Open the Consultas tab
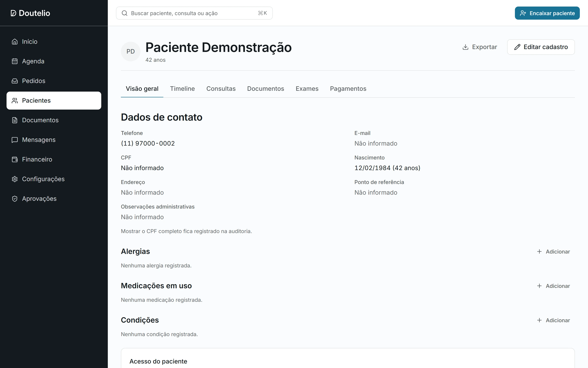This screenshot has height=368, width=588. [x=221, y=89]
